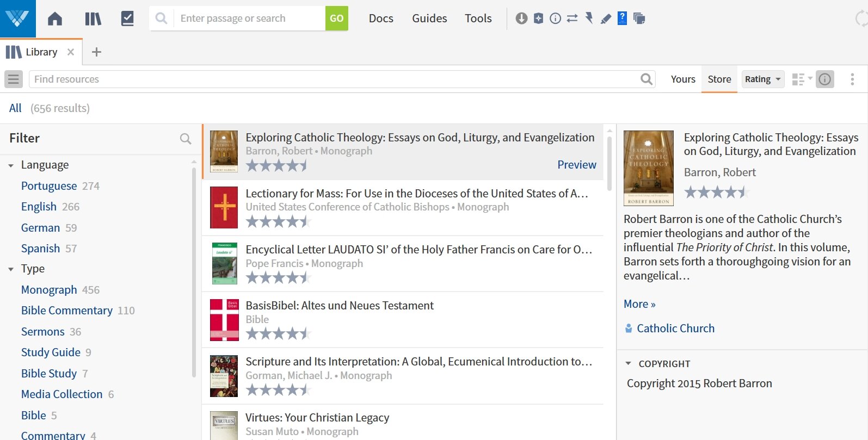Click the Preview link for Exploring Catholic Theology
Screen dimensions: 868x440
pyautogui.click(x=577, y=165)
